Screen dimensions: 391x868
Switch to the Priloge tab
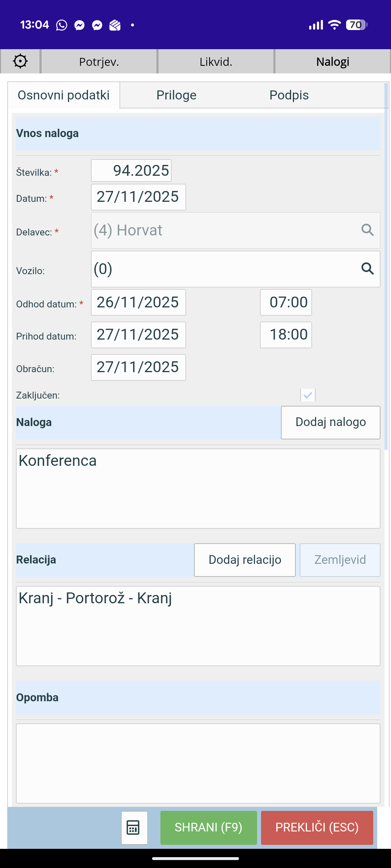[x=176, y=95]
